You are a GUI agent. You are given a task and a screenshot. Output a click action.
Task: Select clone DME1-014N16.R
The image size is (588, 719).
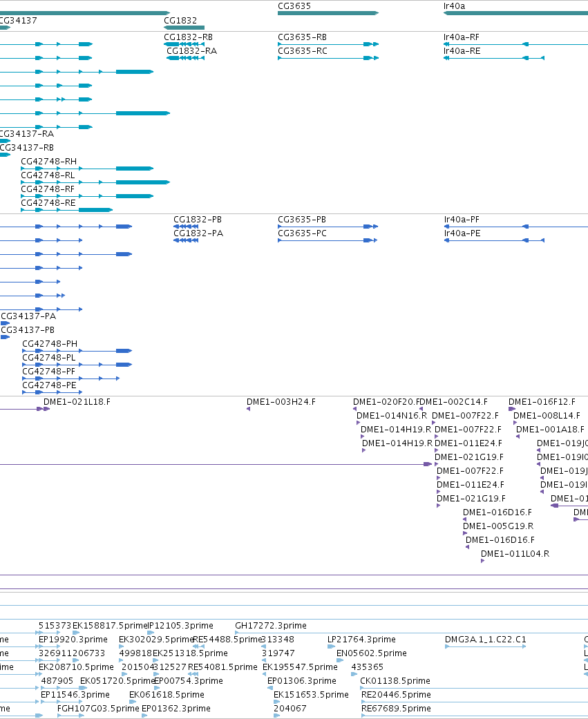point(392,415)
